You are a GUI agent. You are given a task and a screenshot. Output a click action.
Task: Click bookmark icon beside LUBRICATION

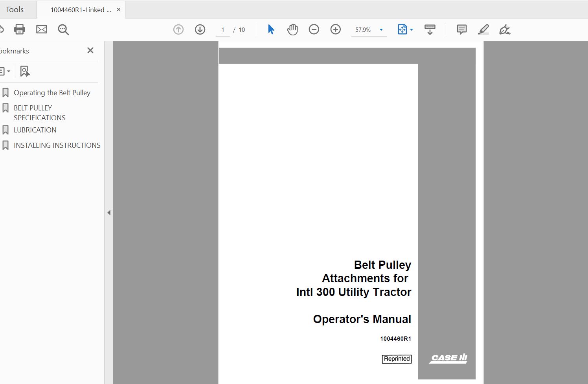[x=6, y=130]
